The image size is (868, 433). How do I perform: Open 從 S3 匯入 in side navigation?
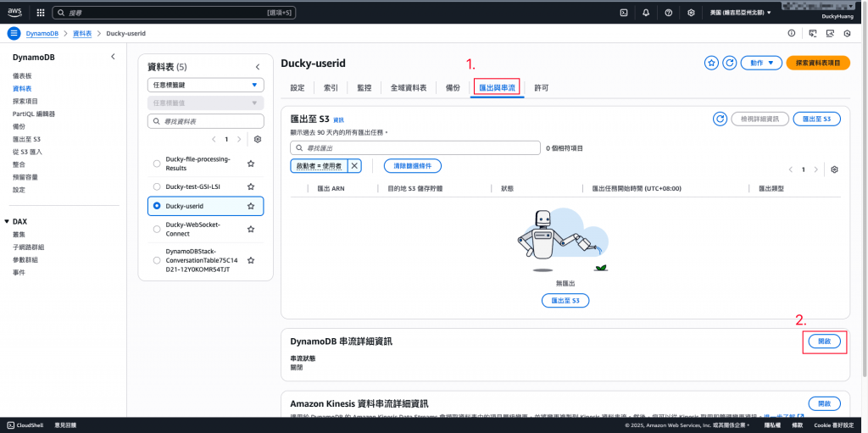click(28, 151)
